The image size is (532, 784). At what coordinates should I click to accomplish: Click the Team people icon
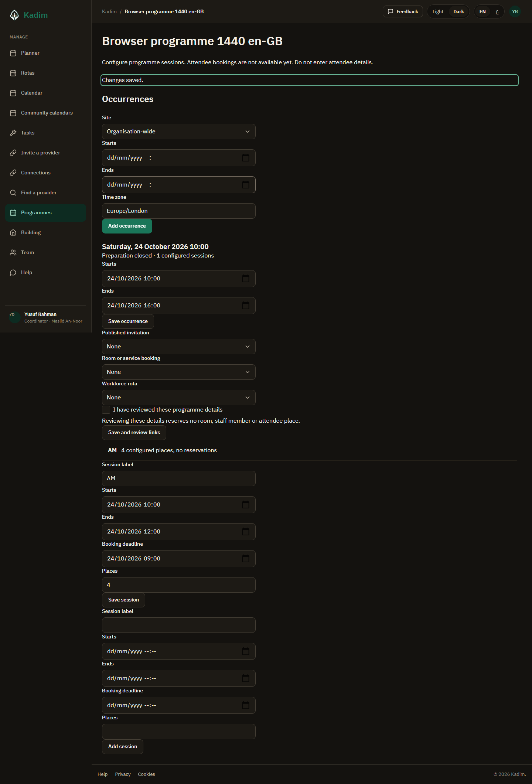(13, 252)
